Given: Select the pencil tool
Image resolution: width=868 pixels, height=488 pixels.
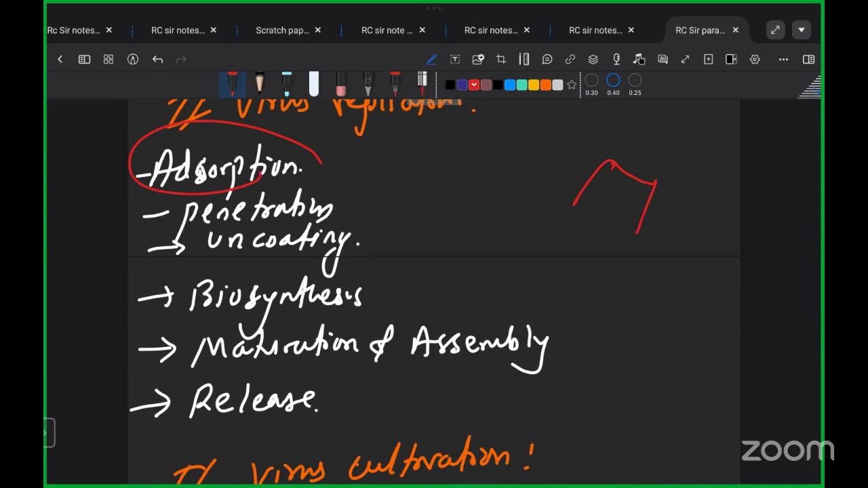Looking at the screenshot, I should pyautogui.click(x=260, y=84).
